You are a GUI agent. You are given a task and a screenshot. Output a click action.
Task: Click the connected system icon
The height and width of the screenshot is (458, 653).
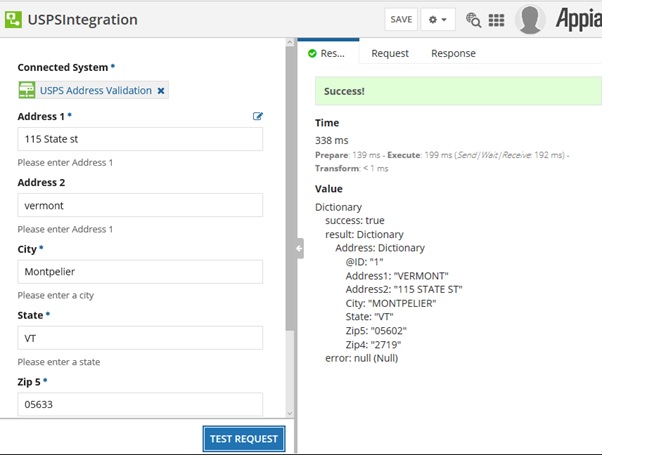pos(27,91)
